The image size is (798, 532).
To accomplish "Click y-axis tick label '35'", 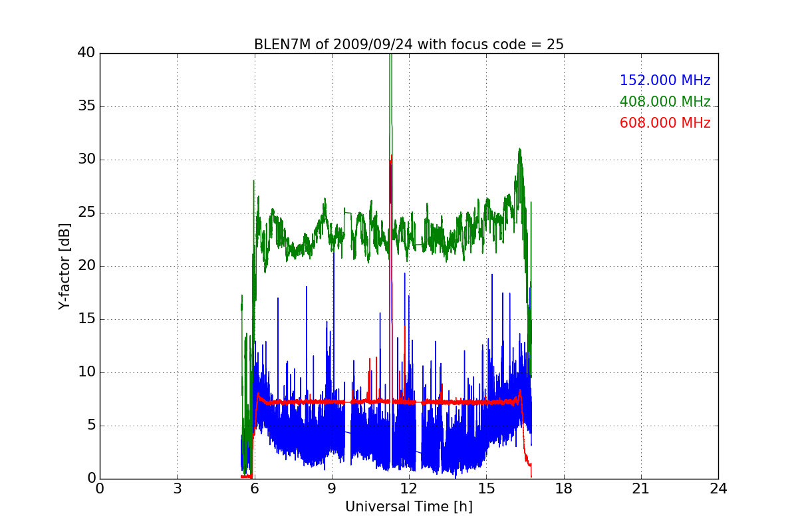I will point(86,106).
